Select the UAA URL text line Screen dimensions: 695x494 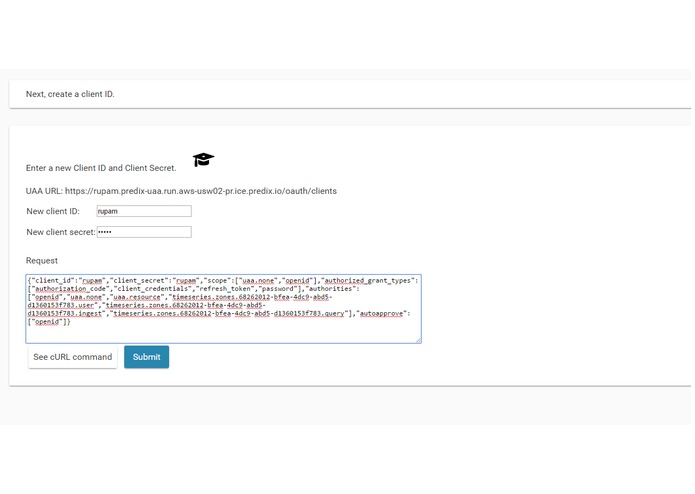pyautogui.click(x=181, y=191)
